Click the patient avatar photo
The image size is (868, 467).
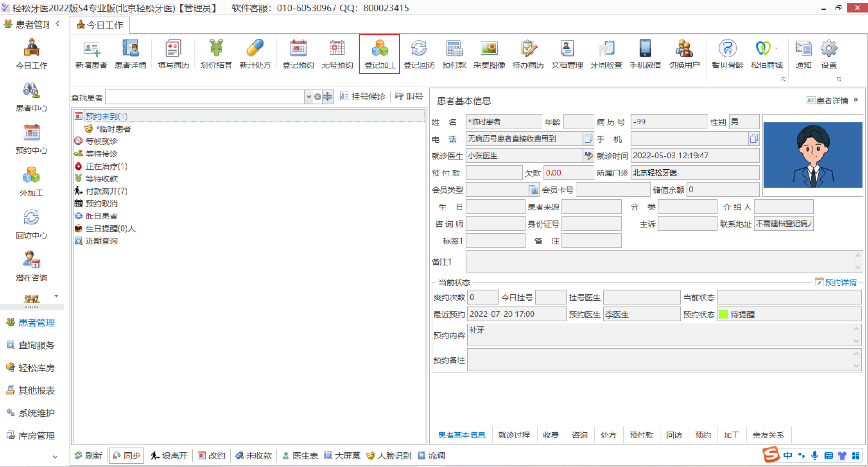(x=813, y=155)
